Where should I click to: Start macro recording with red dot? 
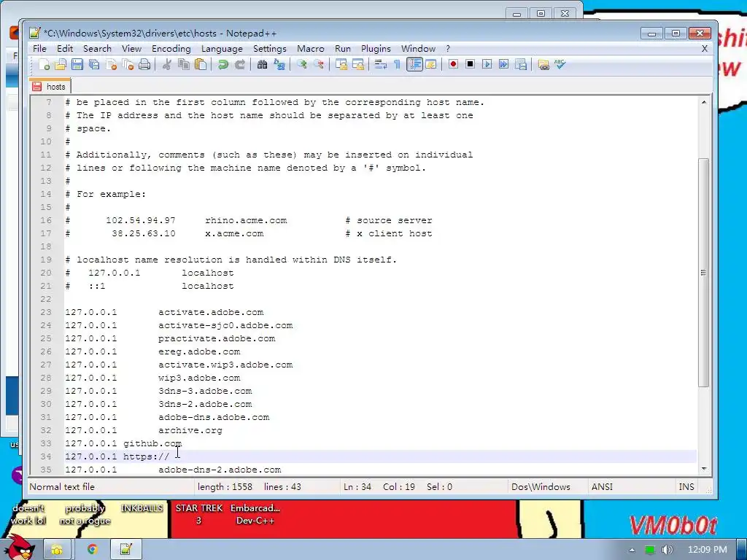(x=453, y=64)
